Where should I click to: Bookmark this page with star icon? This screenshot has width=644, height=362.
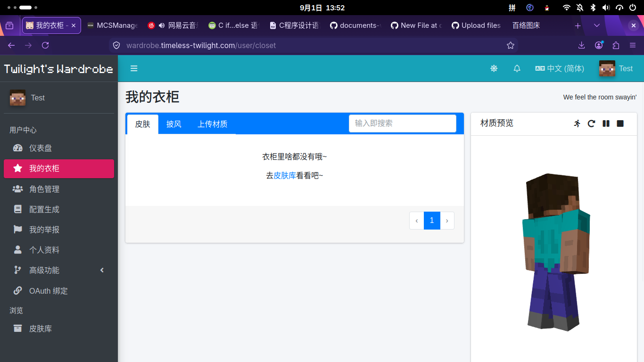[511, 45]
